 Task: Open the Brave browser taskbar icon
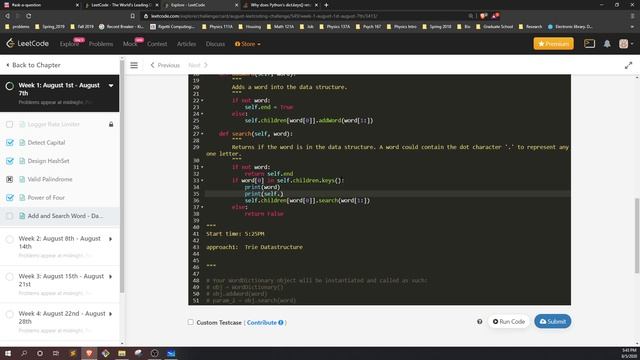coord(89,353)
